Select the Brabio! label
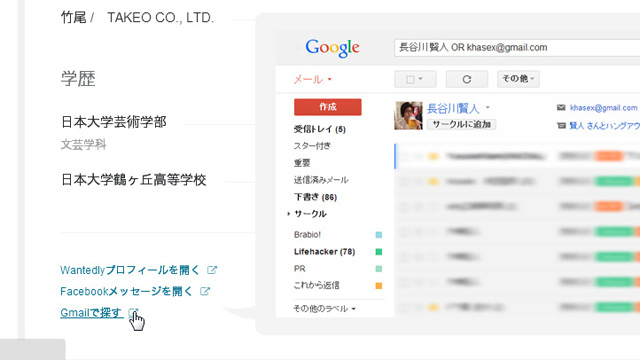The image size is (640, 360). coord(307,234)
